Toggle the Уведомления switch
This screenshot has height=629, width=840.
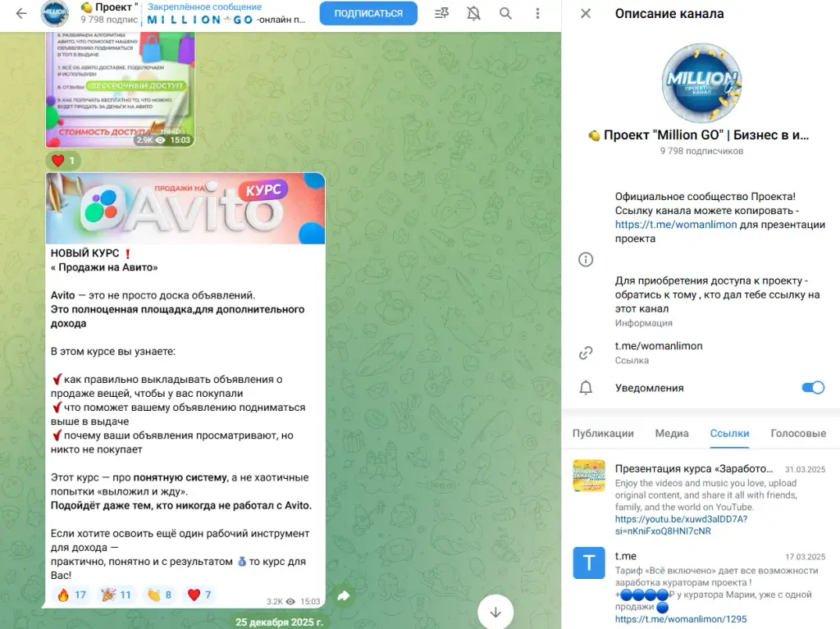pyautogui.click(x=812, y=387)
